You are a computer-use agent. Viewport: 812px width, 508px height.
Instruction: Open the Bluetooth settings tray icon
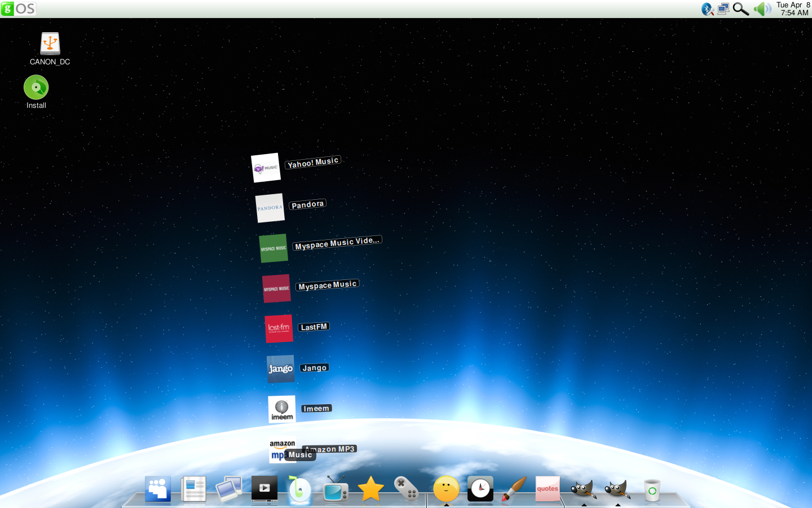[707, 9]
